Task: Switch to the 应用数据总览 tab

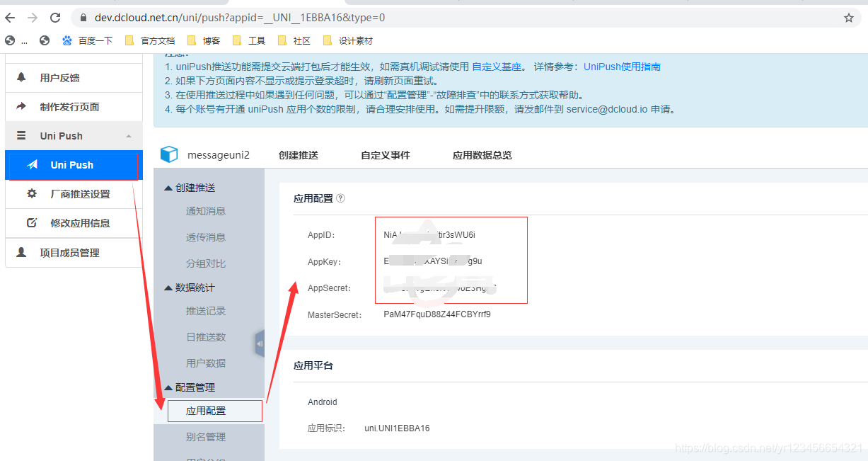Action: pos(482,155)
